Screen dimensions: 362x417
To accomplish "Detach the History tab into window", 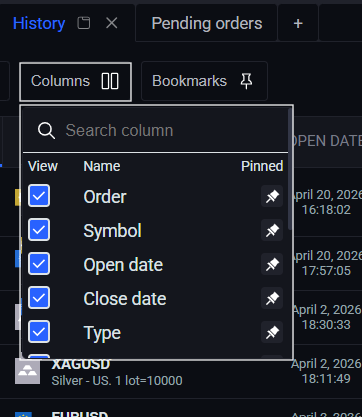I will 83,23.
